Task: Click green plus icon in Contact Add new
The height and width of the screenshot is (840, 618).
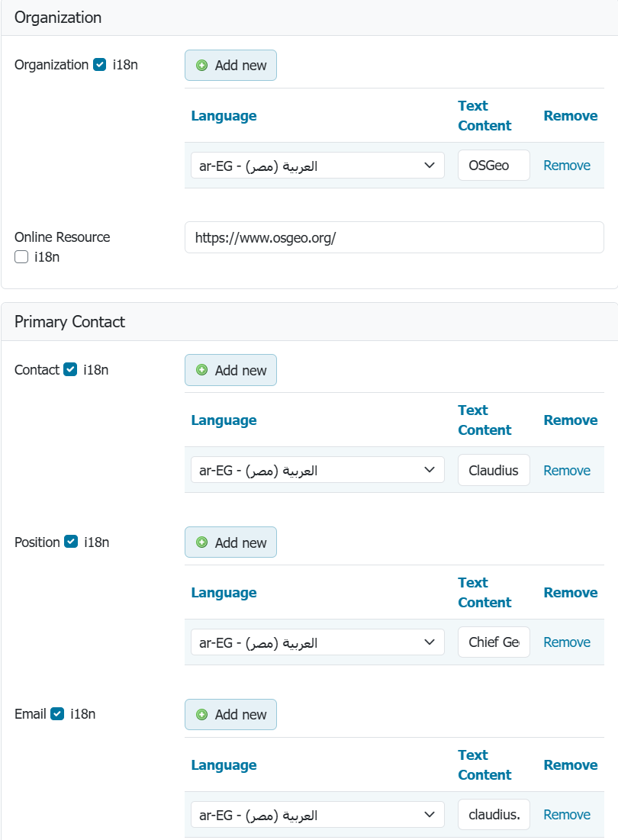Action: coord(202,370)
